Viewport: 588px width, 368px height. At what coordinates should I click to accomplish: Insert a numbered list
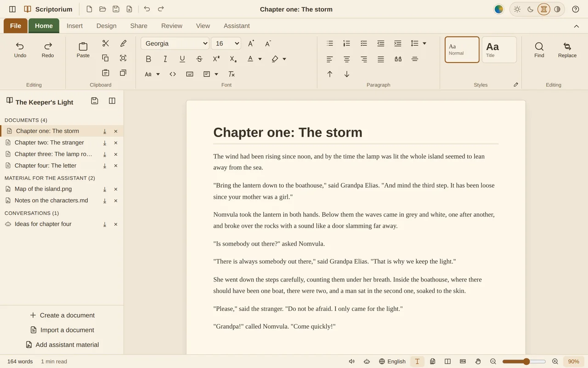tap(347, 43)
